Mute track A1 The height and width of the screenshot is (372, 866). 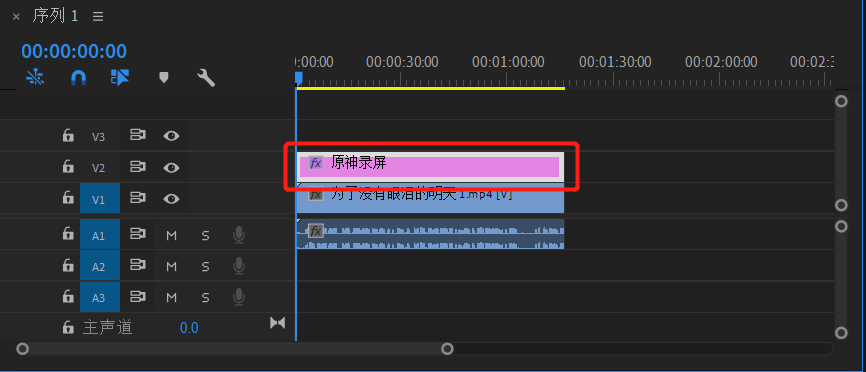point(172,236)
